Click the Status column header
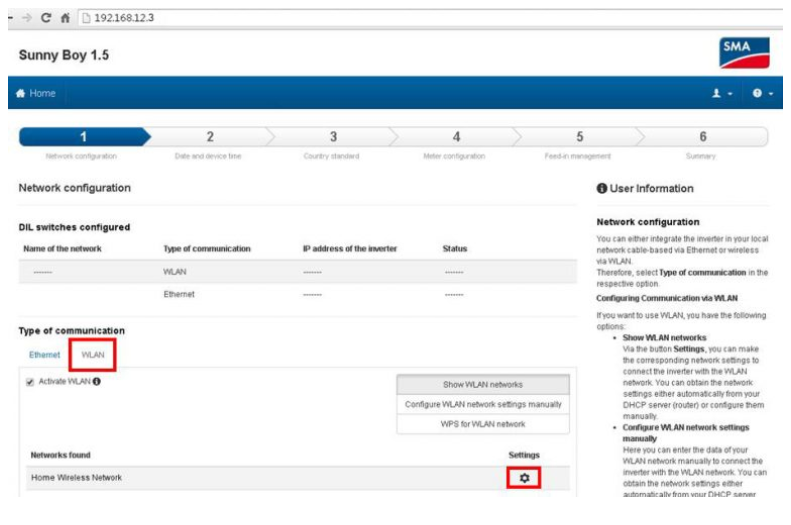Image resolution: width=791 pixels, height=525 pixels. point(455,249)
